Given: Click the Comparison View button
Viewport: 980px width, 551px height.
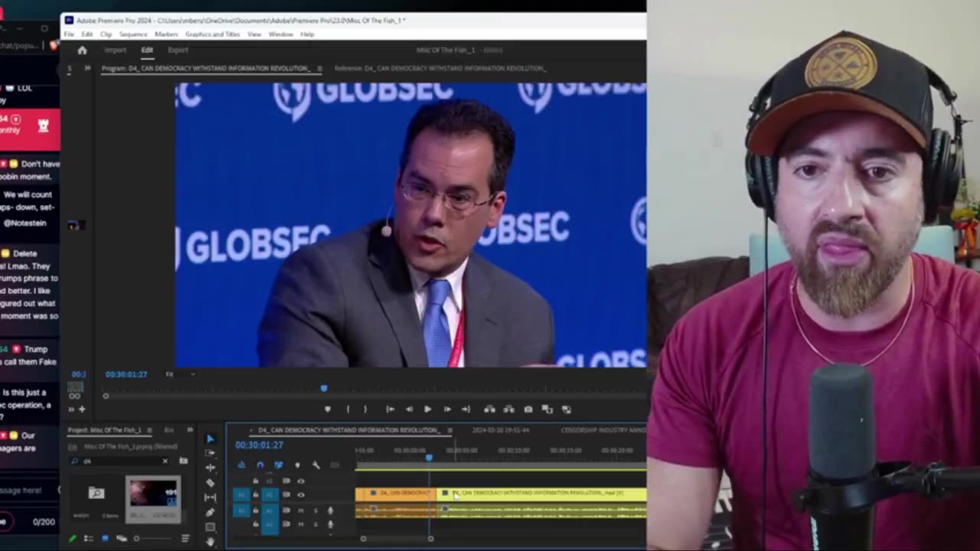Looking at the screenshot, I should point(547,409).
